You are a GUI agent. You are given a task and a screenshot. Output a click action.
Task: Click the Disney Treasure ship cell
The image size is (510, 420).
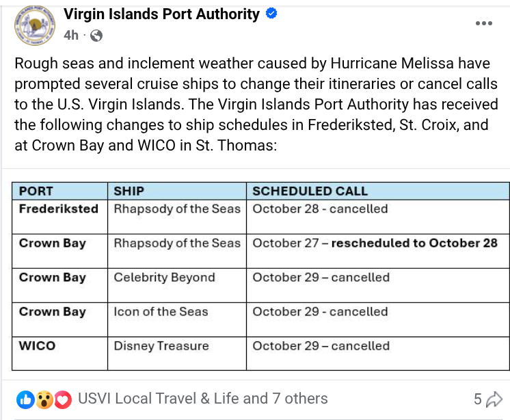pyautogui.click(x=161, y=345)
